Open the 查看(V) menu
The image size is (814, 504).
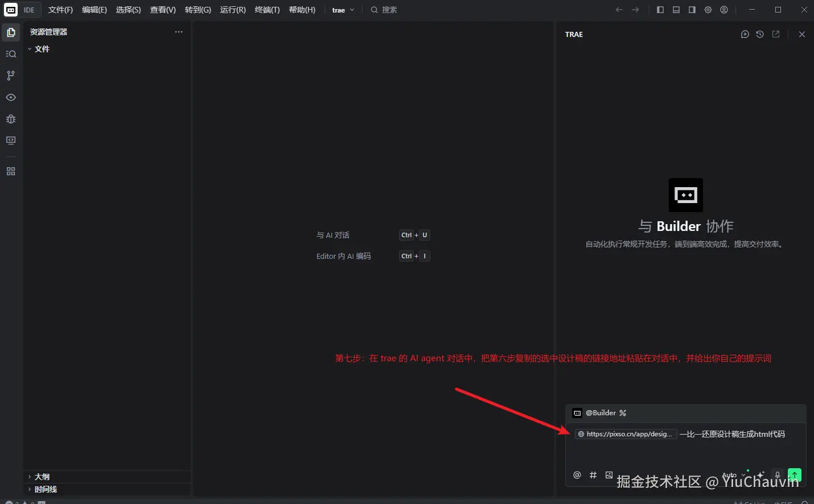tap(163, 10)
